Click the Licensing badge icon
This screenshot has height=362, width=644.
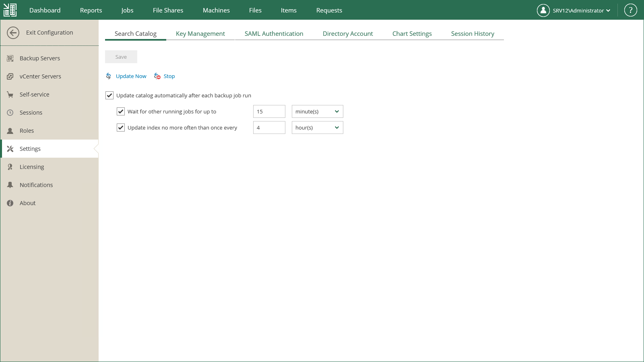(x=10, y=167)
